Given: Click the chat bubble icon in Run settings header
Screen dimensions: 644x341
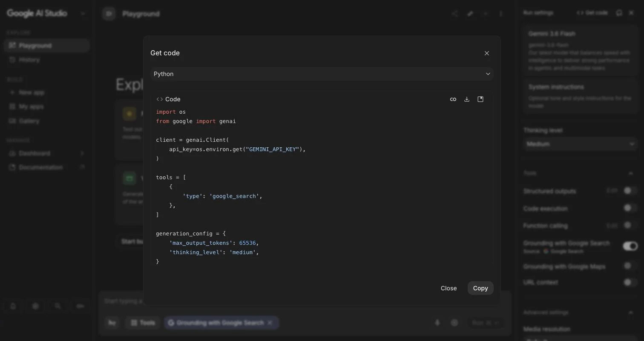Looking at the screenshot, I should (619, 13).
